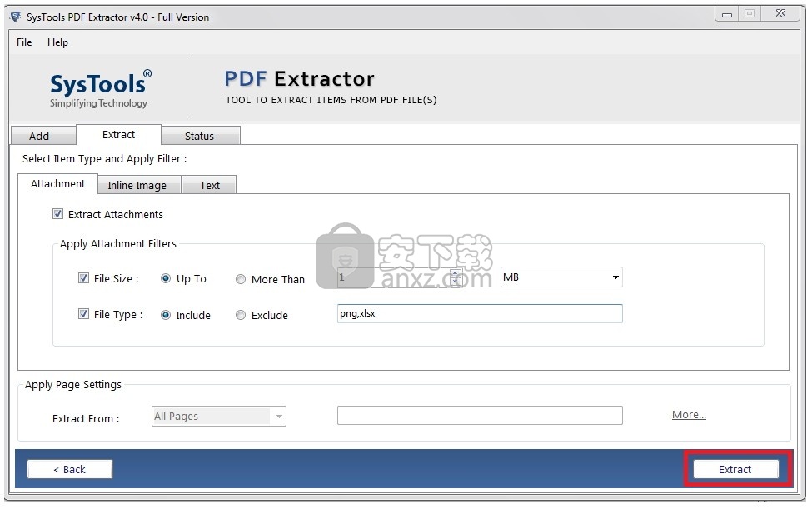
Task: Disable the File Type filter checkbox
Action: coord(82,314)
